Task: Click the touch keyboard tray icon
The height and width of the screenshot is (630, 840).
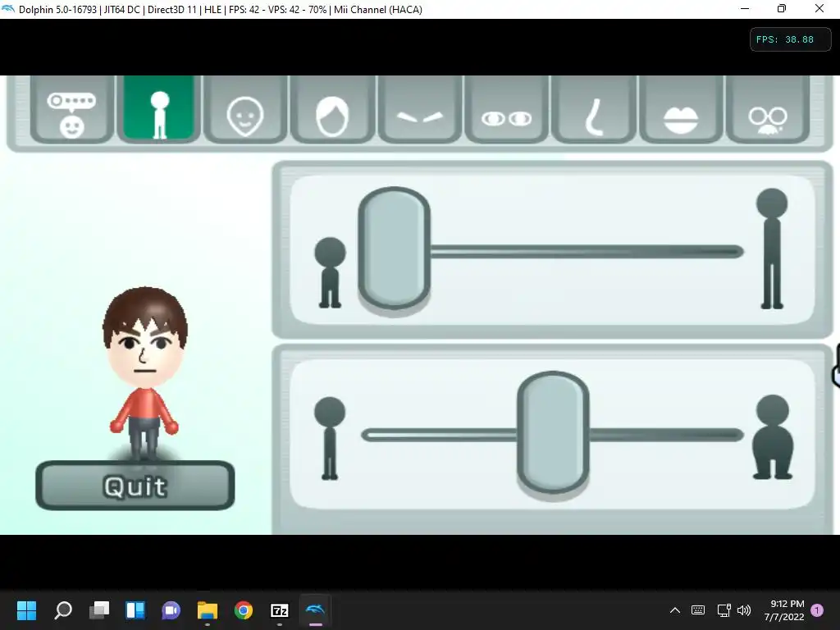Action: [x=698, y=610]
